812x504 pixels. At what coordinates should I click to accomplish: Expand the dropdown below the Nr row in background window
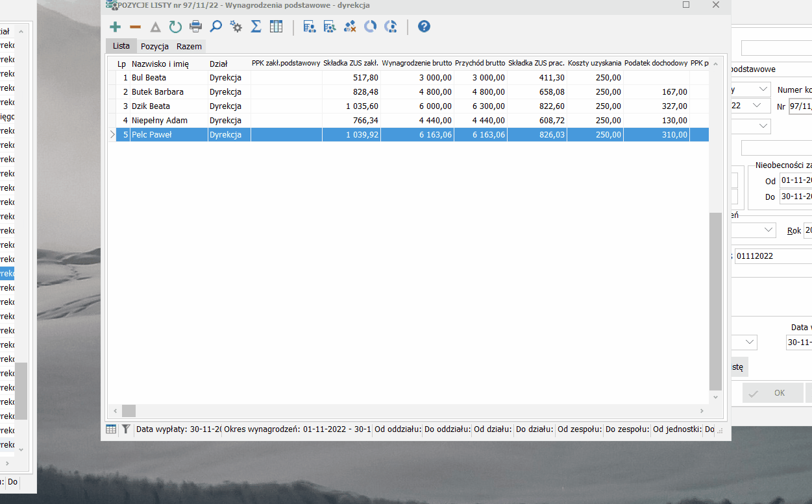[763, 126]
